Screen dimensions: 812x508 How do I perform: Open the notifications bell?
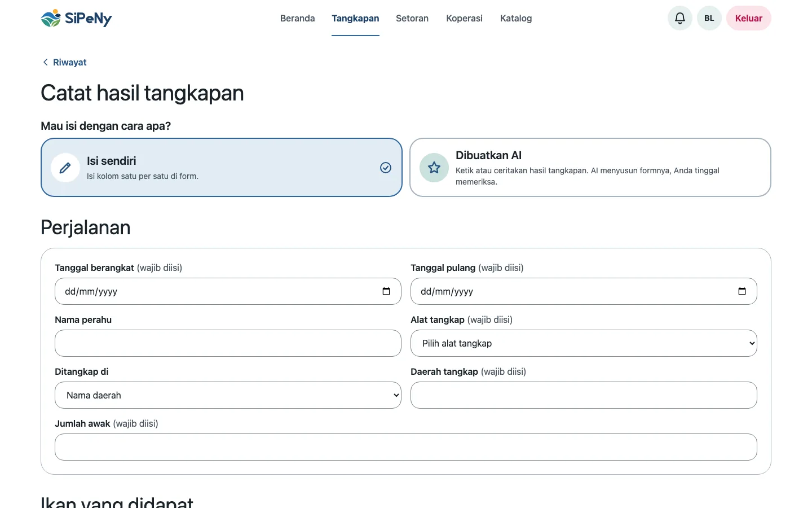click(x=680, y=18)
